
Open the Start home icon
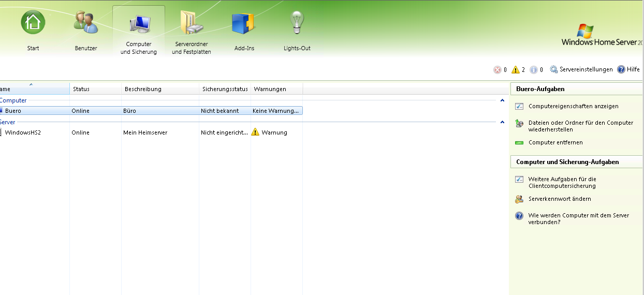click(33, 23)
